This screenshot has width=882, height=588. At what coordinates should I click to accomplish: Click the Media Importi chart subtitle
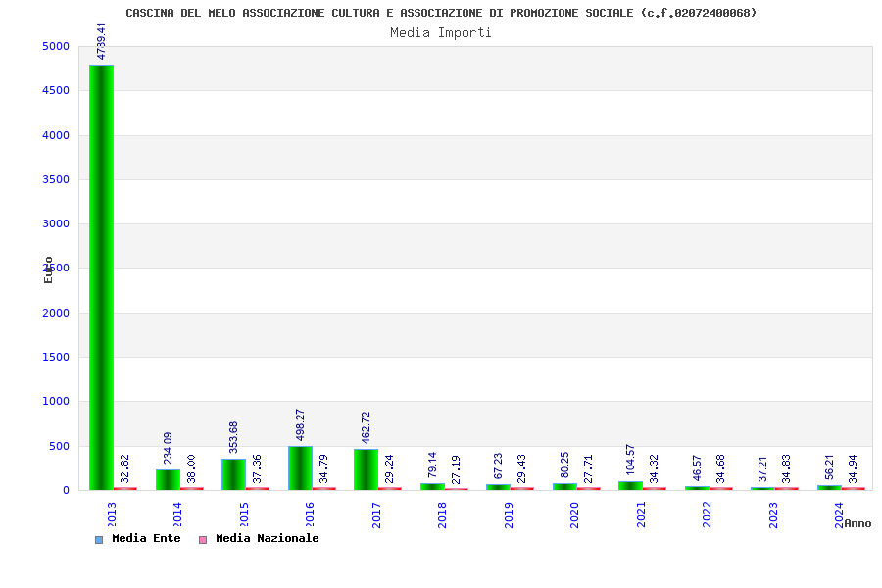441,33
